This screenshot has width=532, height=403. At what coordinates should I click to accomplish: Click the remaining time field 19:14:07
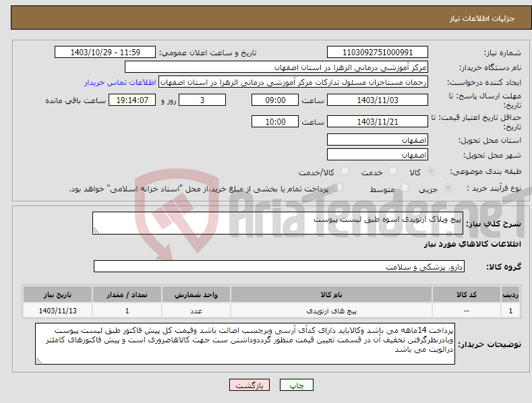pyautogui.click(x=132, y=100)
